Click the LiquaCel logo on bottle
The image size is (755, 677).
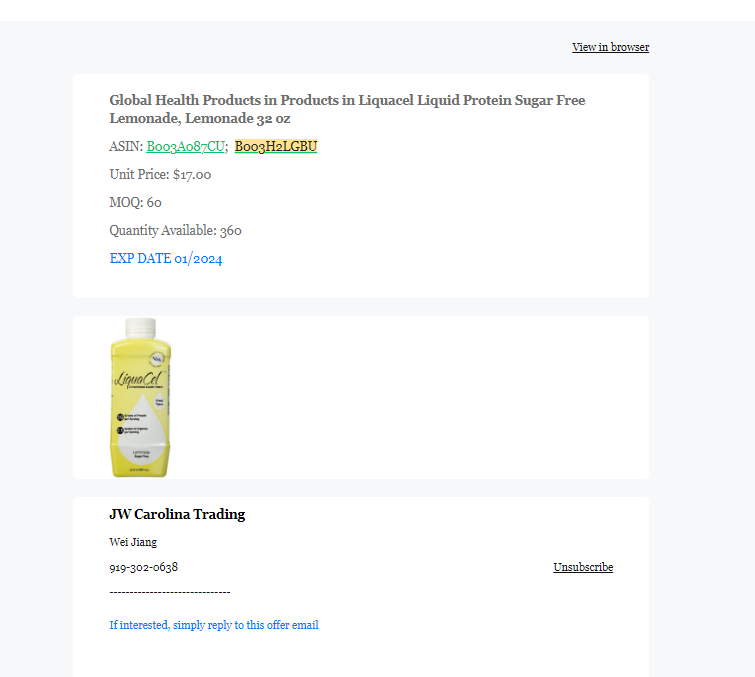pos(139,378)
